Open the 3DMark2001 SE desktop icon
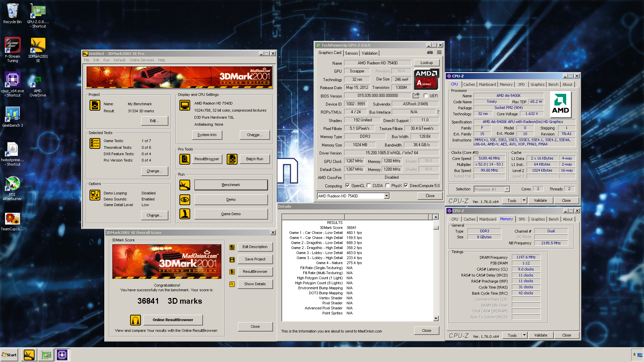The image size is (644, 362). click(38, 50)
